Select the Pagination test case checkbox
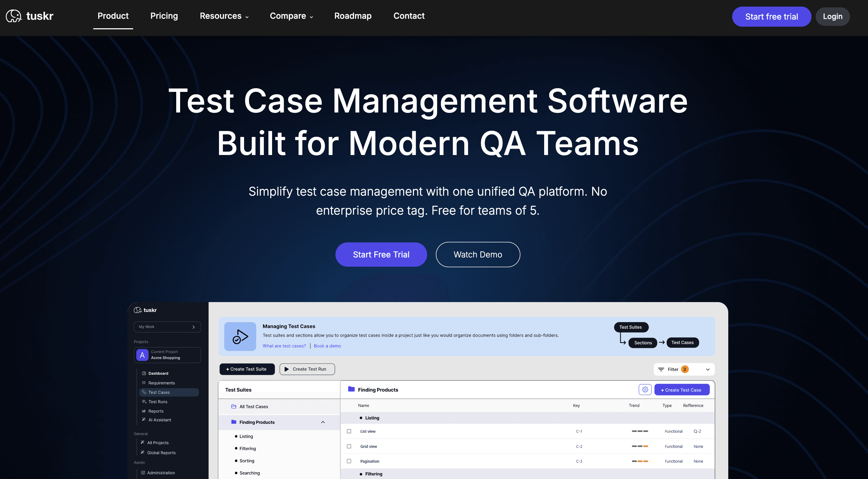 [x=349, y=461]
